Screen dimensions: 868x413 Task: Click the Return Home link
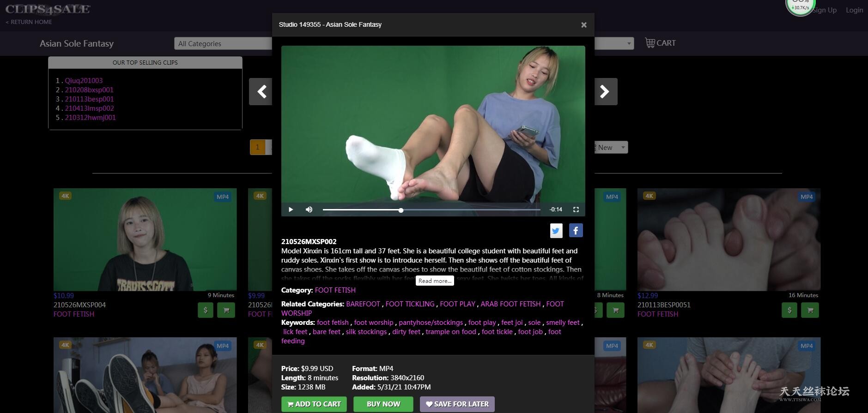(29, 22)
